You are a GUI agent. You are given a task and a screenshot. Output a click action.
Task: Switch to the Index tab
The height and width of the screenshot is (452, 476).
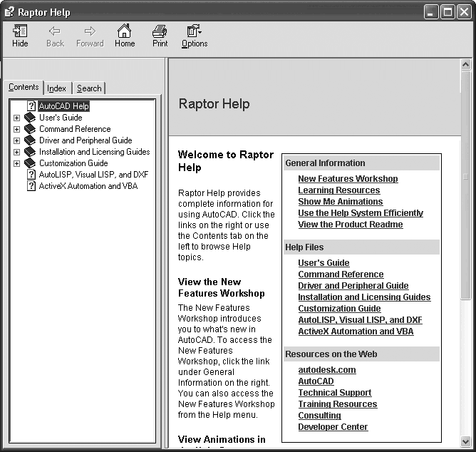coord(57,88)
